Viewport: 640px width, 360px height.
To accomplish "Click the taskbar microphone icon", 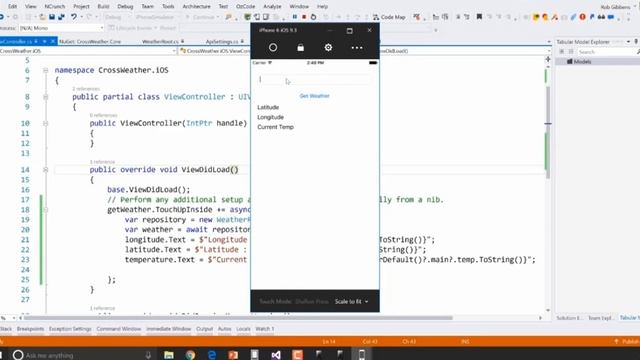I will click(148, 355).
